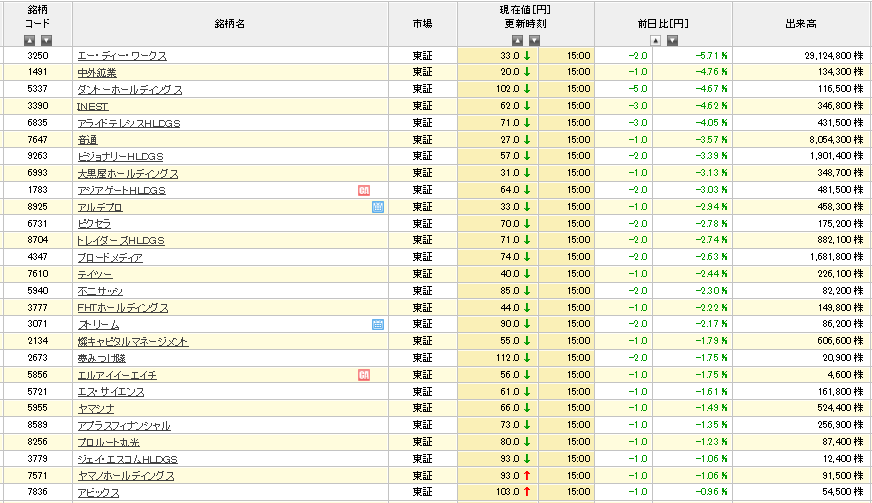Image resolution: width=872 pixels, height=503 pixels.
Task: Open 夢みつけ隊 stock link
Action: pyautogui.click(x=102, y=358)
